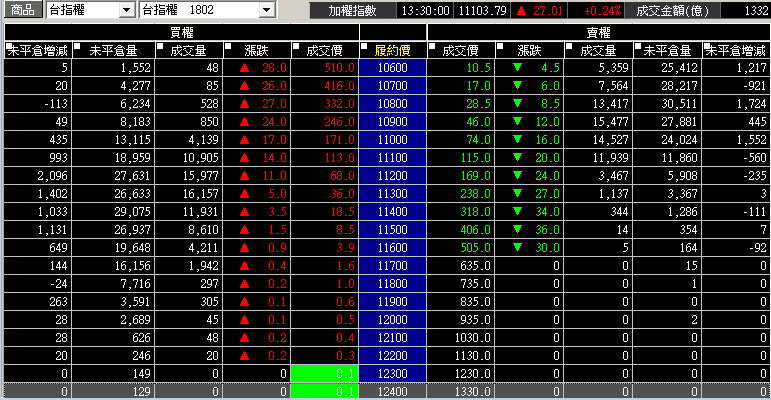Select strike price 12000
Screen dimensions: 771x400
(x=392, y=320)
